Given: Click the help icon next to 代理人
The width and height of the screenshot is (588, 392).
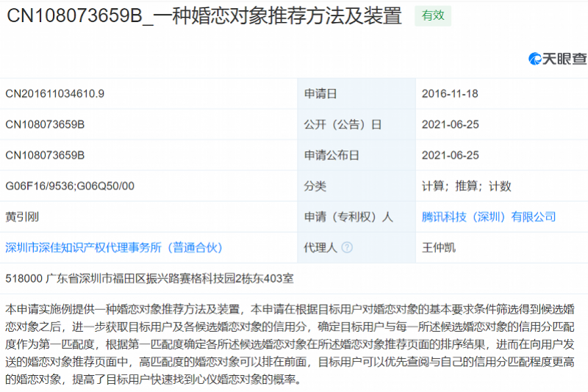Looking at the screenshot, I should [x=347, y=247].
